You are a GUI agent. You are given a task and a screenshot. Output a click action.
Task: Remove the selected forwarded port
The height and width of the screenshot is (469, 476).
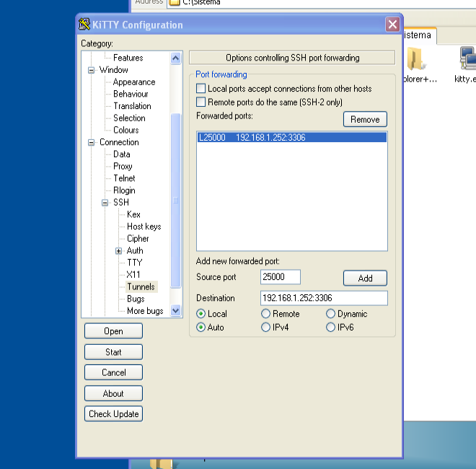(365, 119)
